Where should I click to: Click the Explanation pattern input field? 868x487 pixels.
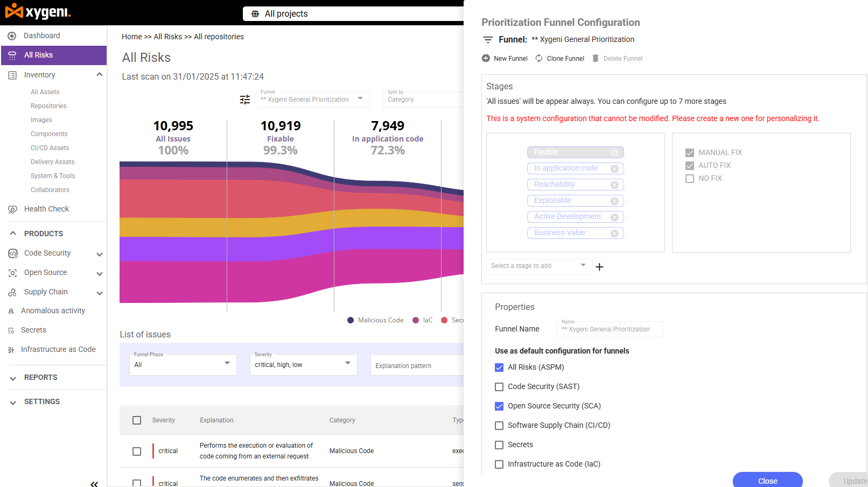click(417, 365)
